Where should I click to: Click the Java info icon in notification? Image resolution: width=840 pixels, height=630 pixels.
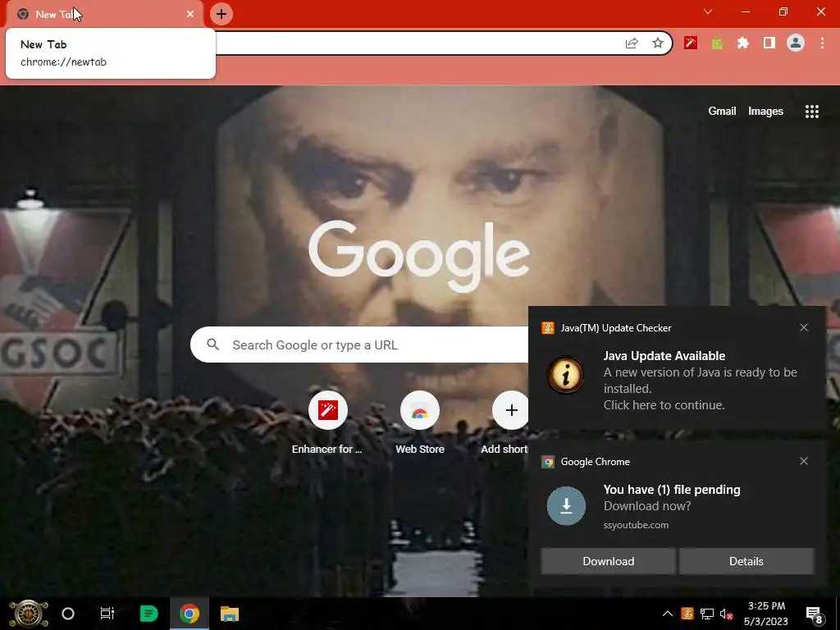(566, 374)
